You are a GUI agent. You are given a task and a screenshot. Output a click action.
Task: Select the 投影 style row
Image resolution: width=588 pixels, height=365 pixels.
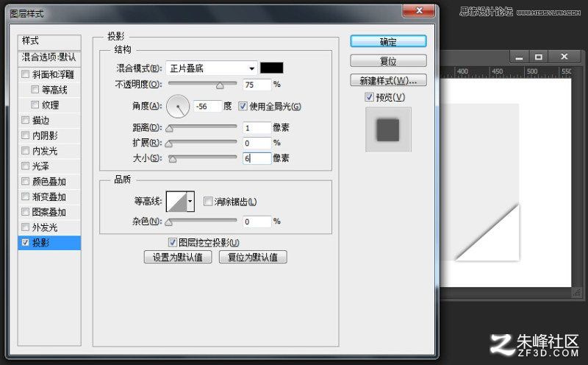coord(49,243)
